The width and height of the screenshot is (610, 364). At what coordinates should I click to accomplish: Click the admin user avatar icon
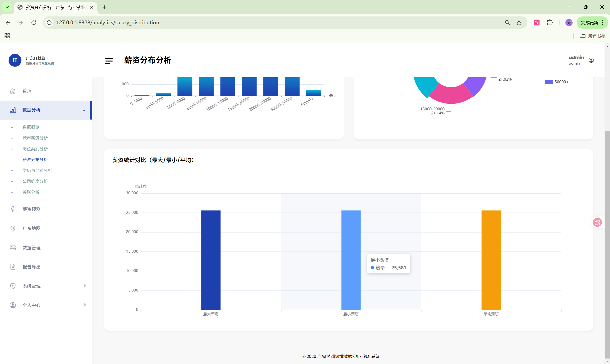point(591,60)
